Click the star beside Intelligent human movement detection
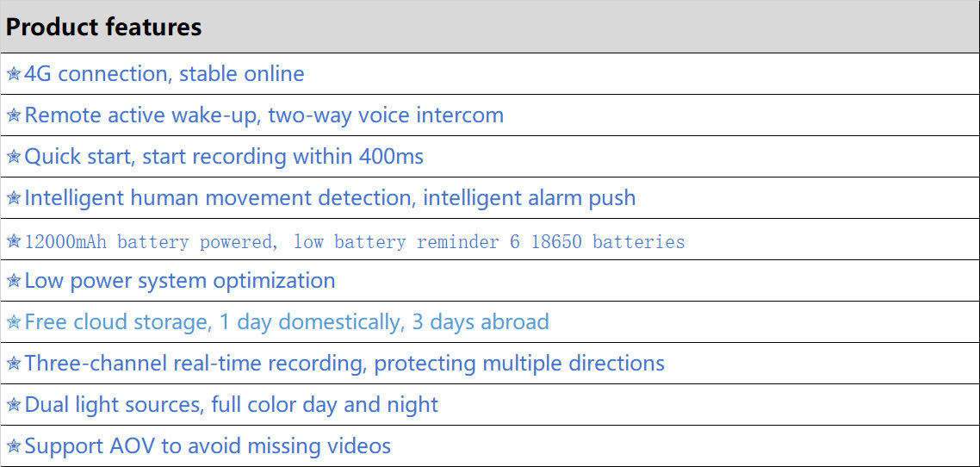This screenshot has width=980, height=467. click(14, 198)
